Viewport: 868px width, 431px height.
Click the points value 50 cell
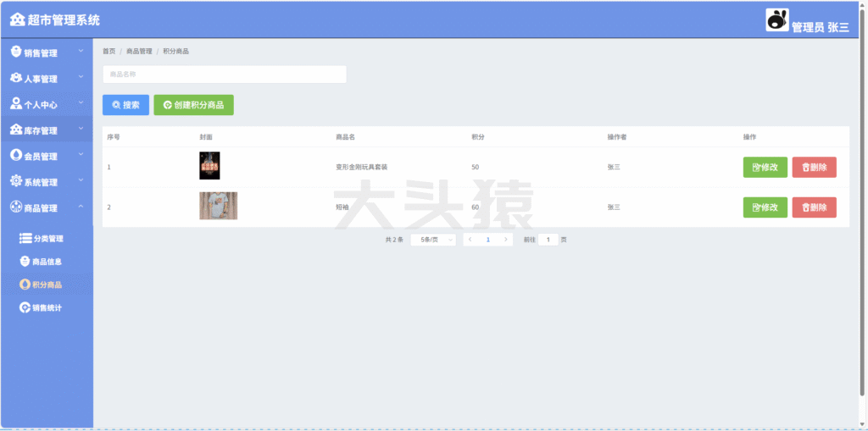click(475, 167)
